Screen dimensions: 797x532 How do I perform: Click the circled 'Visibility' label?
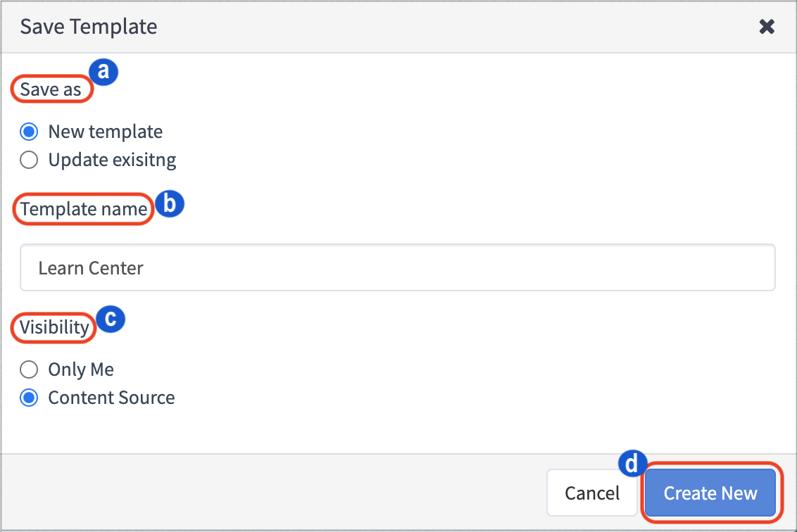click(x=53, y=327)
